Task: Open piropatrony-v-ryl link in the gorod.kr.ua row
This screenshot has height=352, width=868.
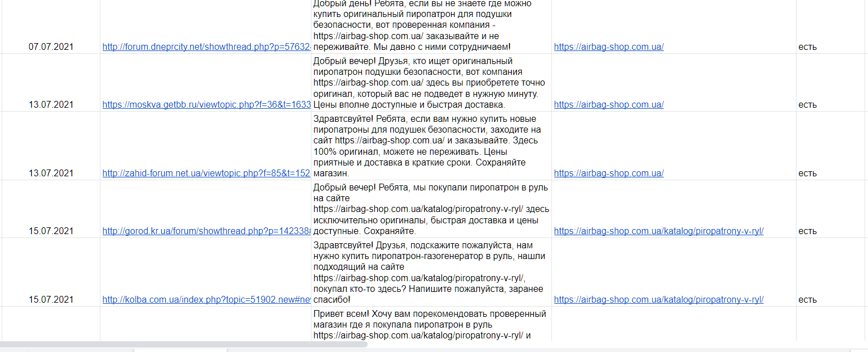Action: point(659,231)
